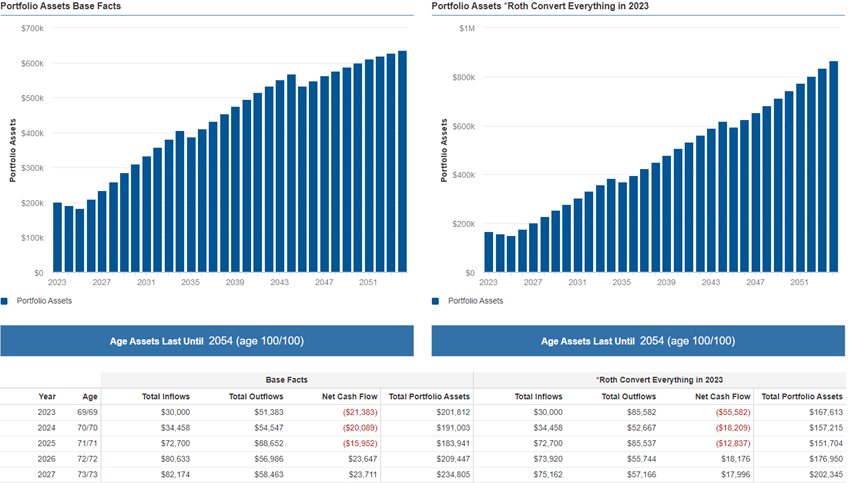Image resolution: width=850 pixels, height=483 pixels.
Task: Select the tallest final bar in Roth Convert chart
Action: point(833,167)
